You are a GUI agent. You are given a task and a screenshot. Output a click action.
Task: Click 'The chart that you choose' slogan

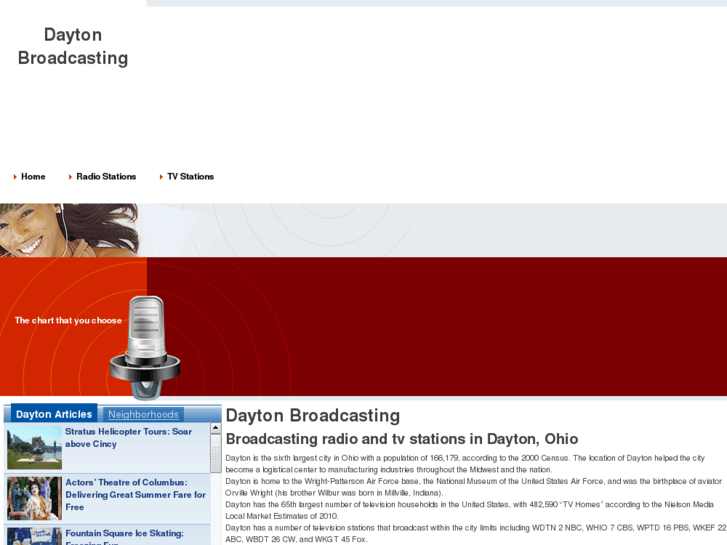pyautogui.click(x=68, y=321)
